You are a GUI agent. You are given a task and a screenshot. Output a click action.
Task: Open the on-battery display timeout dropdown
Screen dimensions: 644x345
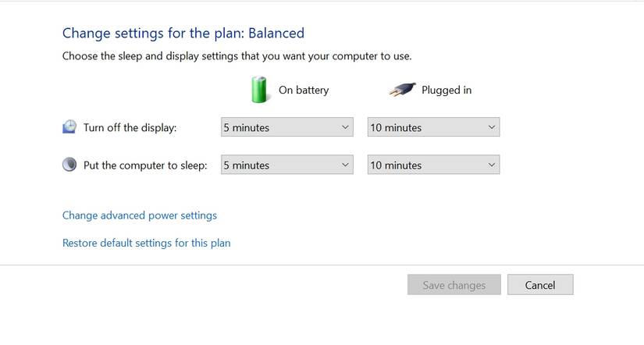click(x=286, y=127)
